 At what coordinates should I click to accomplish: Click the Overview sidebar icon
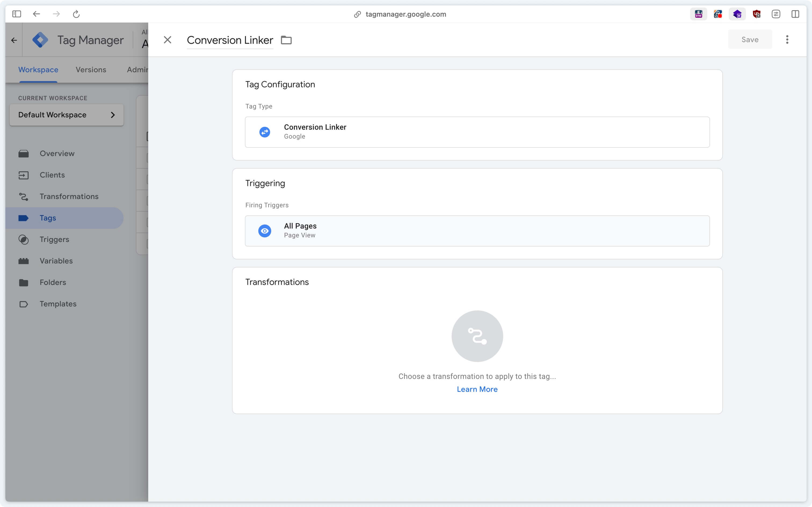(23, 154)
